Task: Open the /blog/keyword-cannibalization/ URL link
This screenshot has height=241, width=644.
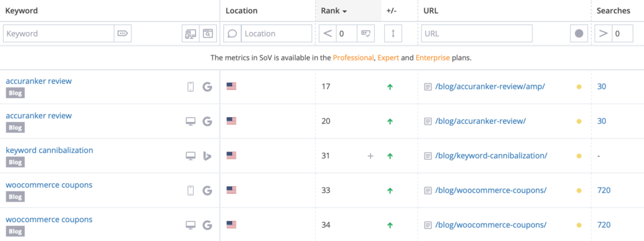Action: (491, 156)
